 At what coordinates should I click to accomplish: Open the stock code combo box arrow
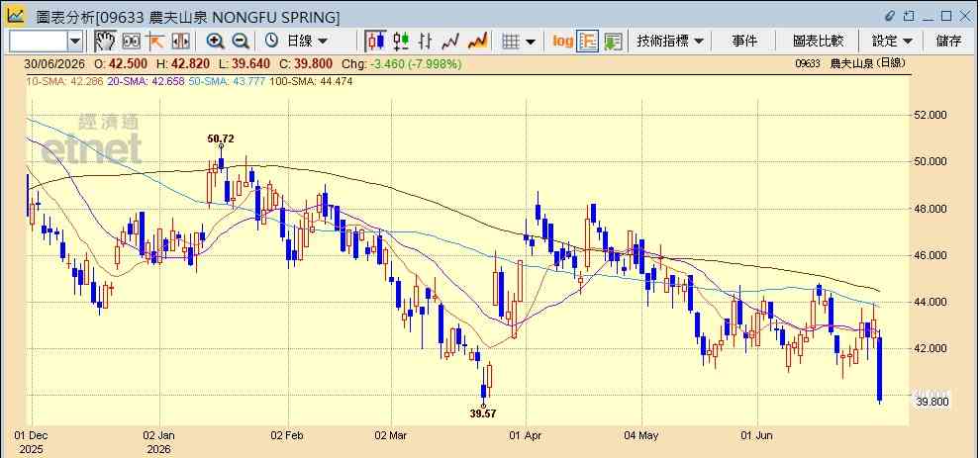75,42
